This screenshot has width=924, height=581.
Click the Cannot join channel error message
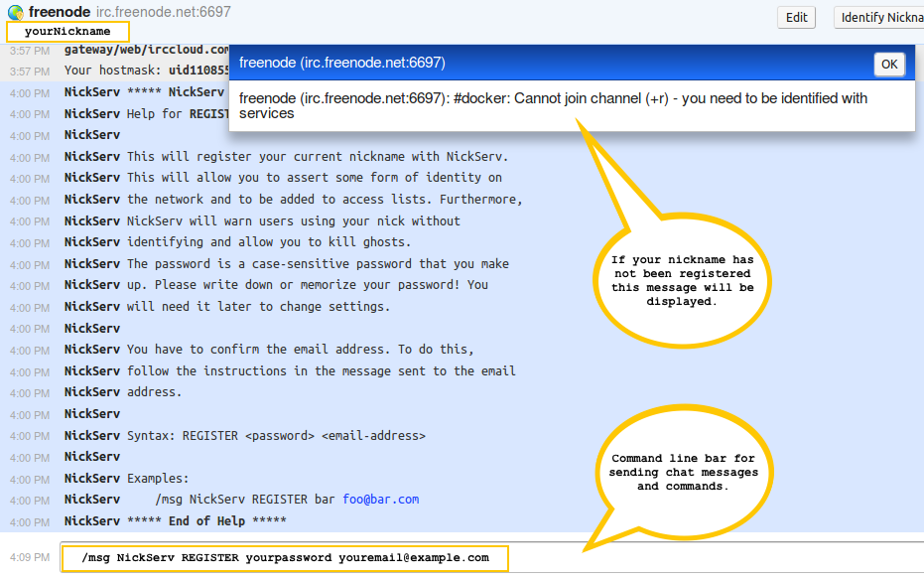point(553,105)
